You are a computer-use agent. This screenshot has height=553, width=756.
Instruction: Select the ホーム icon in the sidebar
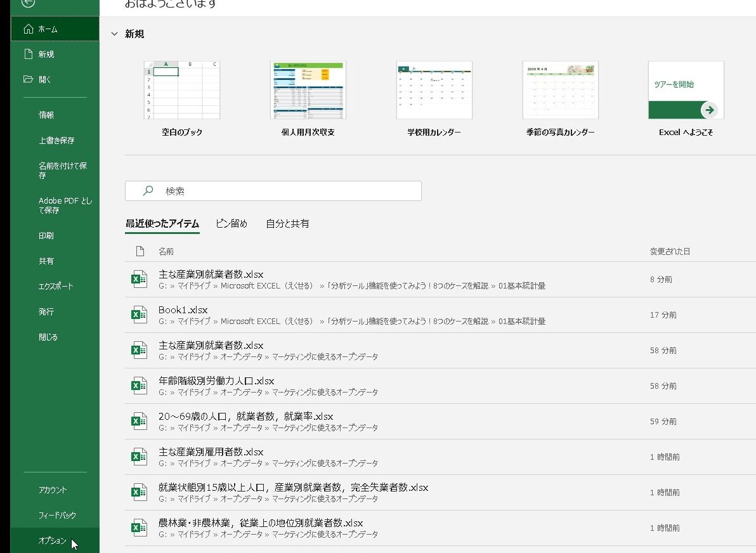coord(29,29)
